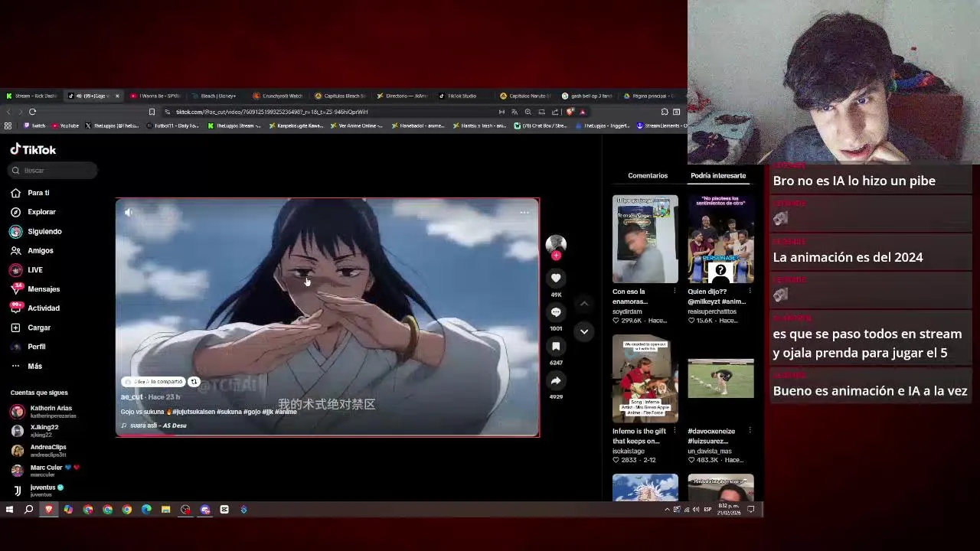The image size is (980, 551).
Task: Open the Explorar section
Action: (33, 212)
